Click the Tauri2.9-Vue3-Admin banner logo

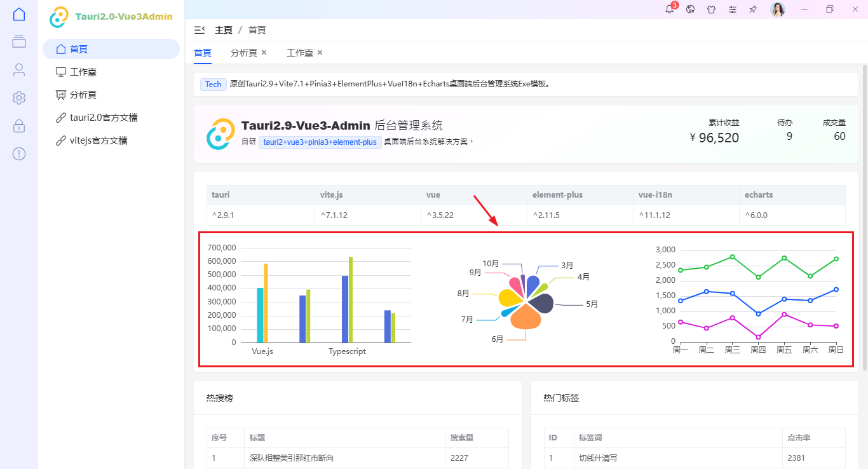pos(220,134)
